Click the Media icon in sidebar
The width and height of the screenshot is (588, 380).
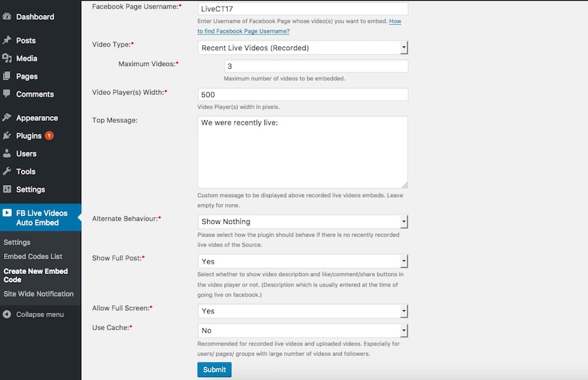[7, 58]
